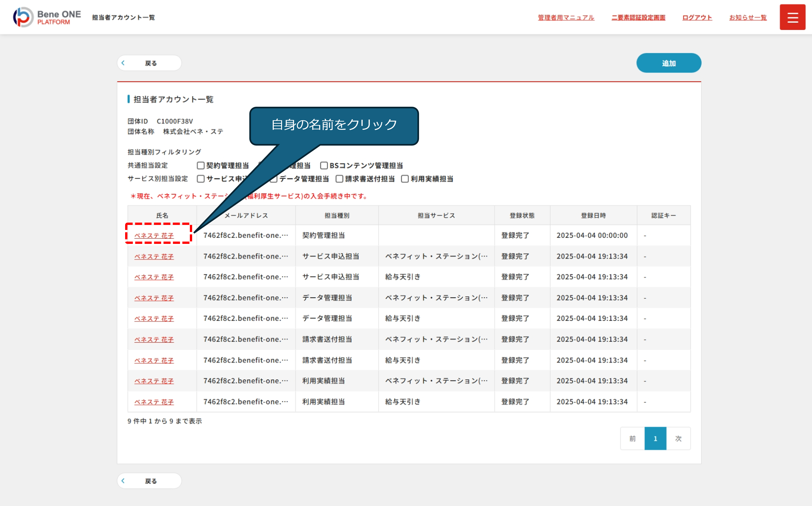Image resolution: width=812 pixels, height=506 pixels.
Task: Check the 請求書送付担当 checkbox
Action: [339, 179]
